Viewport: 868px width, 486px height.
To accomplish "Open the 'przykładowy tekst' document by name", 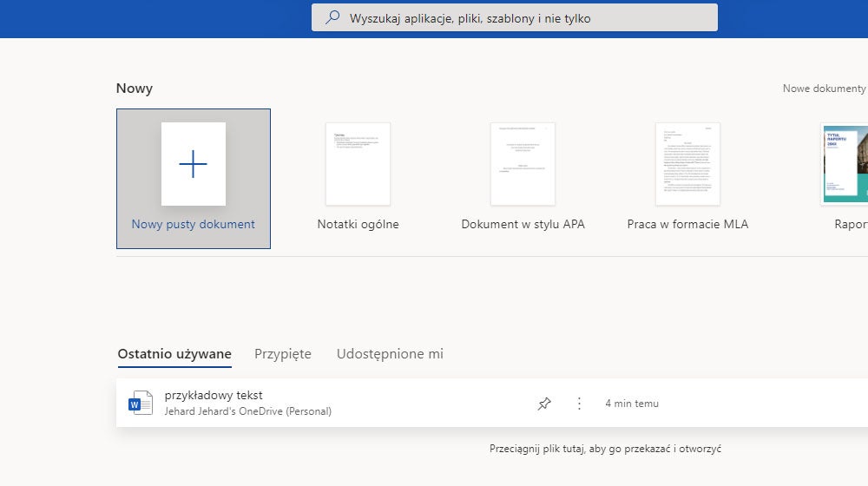I will coord(214,396).
